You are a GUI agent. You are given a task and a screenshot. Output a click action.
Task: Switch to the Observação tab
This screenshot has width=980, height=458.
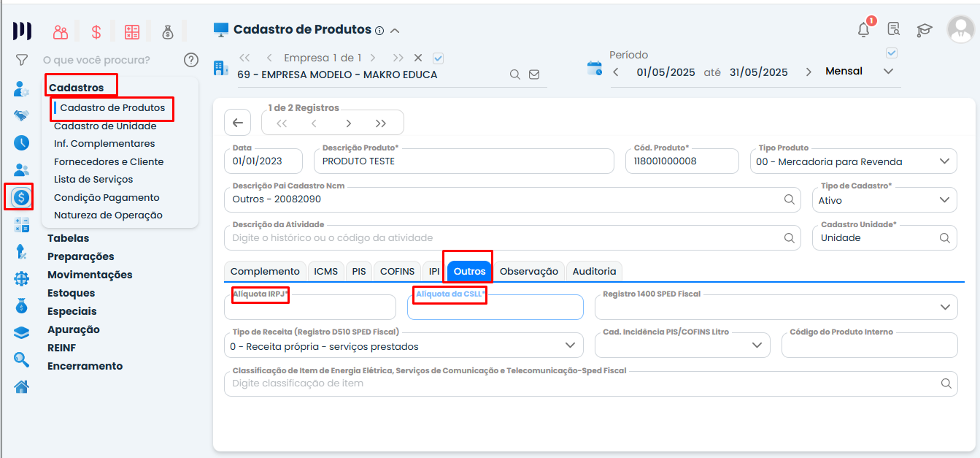529,271
